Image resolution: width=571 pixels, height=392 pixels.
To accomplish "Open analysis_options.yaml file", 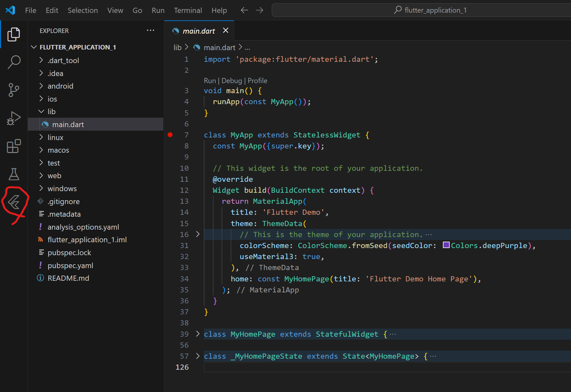I will coord(96,227).
